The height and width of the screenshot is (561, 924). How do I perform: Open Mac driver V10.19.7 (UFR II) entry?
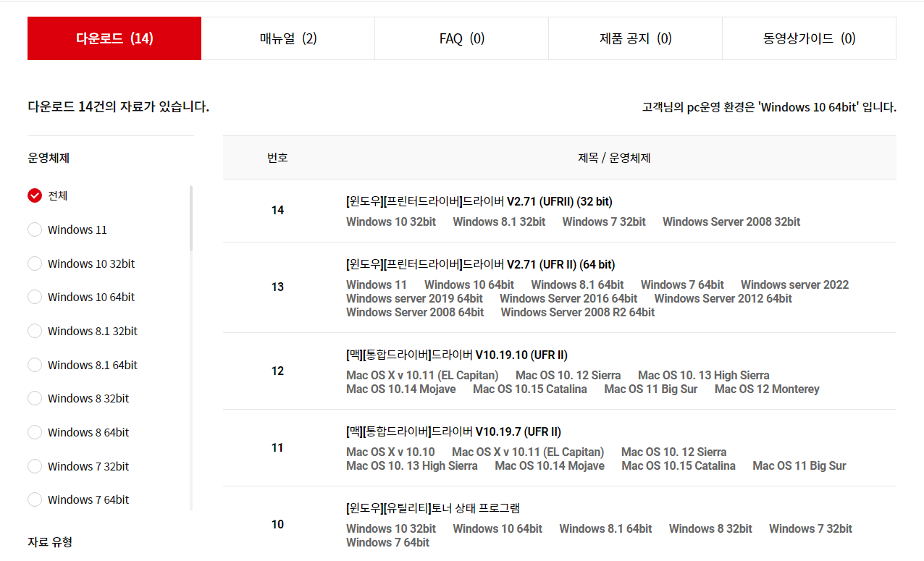point(453,431)
